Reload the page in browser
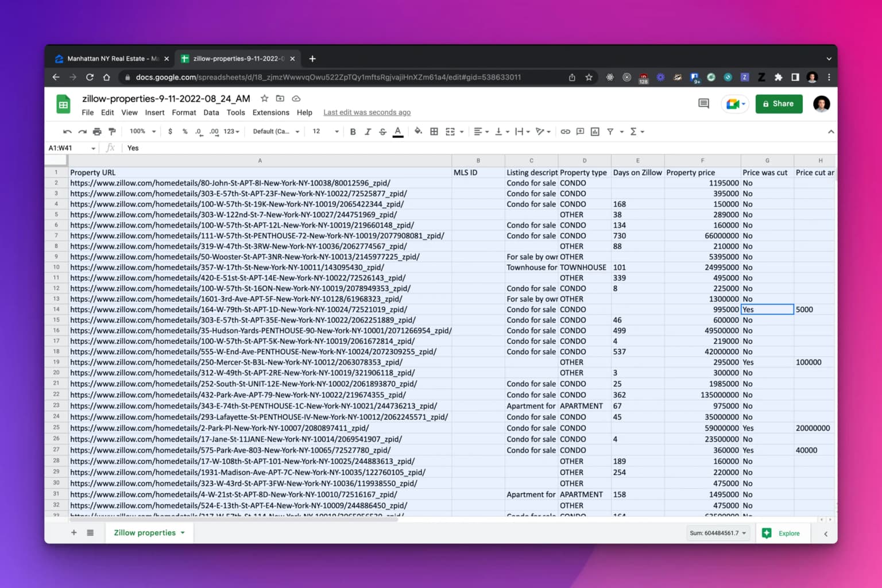Screen dimensions: 882x588 90,77
